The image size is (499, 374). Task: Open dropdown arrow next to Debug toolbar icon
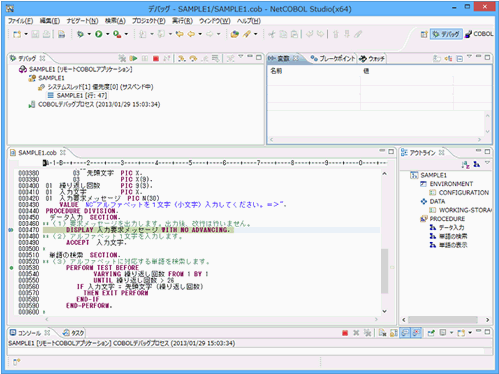[89, 34]
